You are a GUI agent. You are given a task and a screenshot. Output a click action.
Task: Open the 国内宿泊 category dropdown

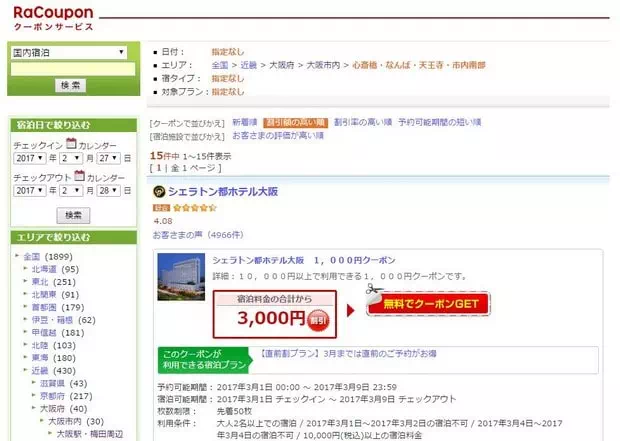tap(69, 52)
